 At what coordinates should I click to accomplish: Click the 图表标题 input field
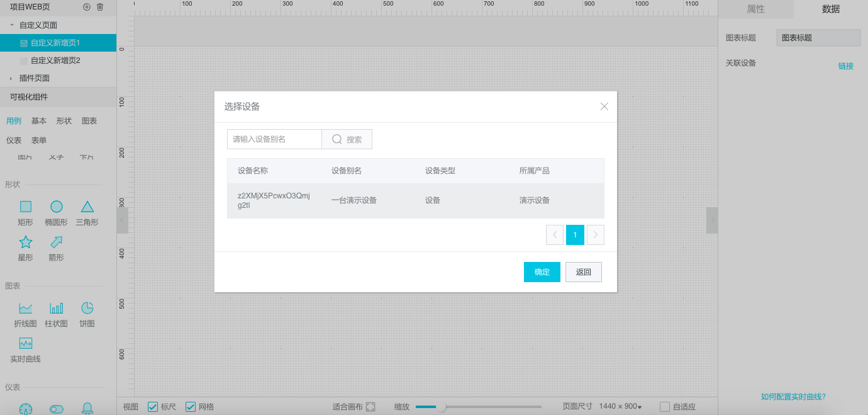tap(818, 38)
